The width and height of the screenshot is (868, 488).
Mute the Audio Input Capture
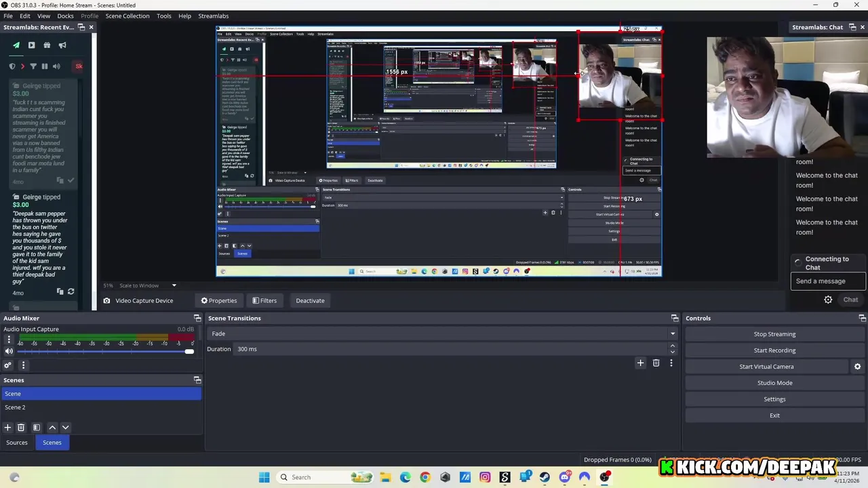(x=9, y=351)
